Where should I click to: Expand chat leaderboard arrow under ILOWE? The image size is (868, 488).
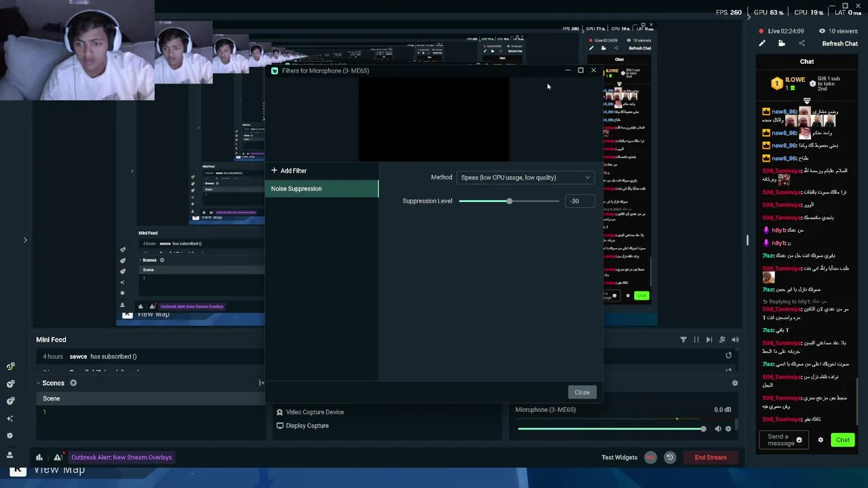click(807, 101)
